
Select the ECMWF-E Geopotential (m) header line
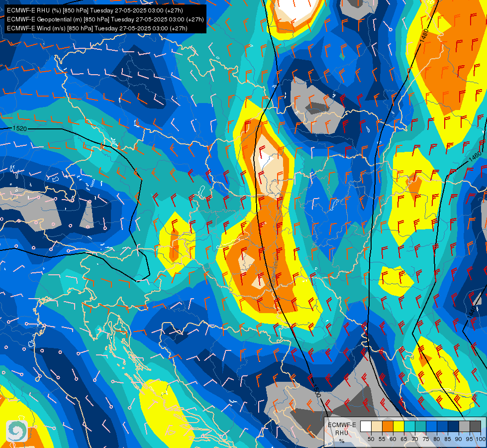pos(105,19)
